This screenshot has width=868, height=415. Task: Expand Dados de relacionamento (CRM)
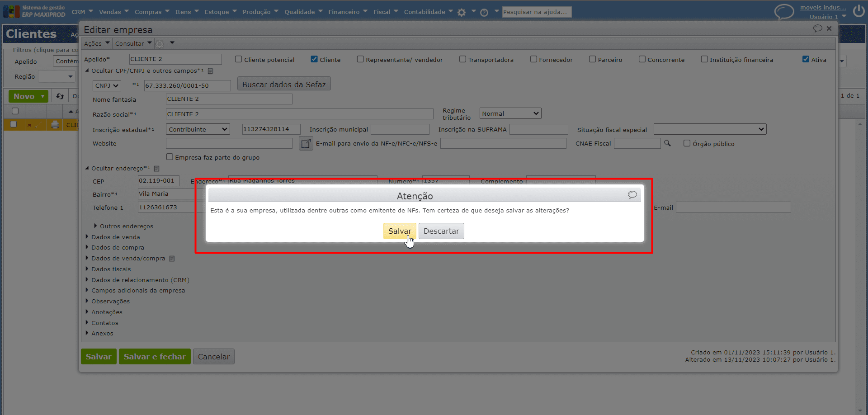pyautogui.click(x=137, y=280)
